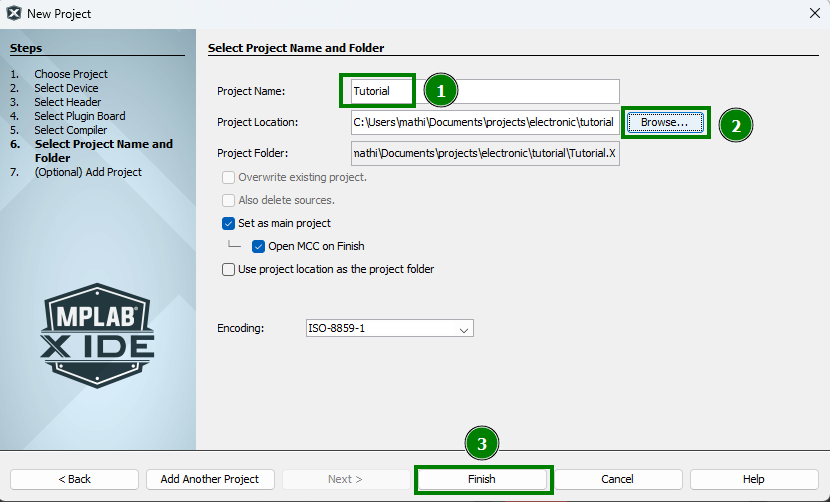Click step 'Choose Project' in Steps list

click(71, 74)
